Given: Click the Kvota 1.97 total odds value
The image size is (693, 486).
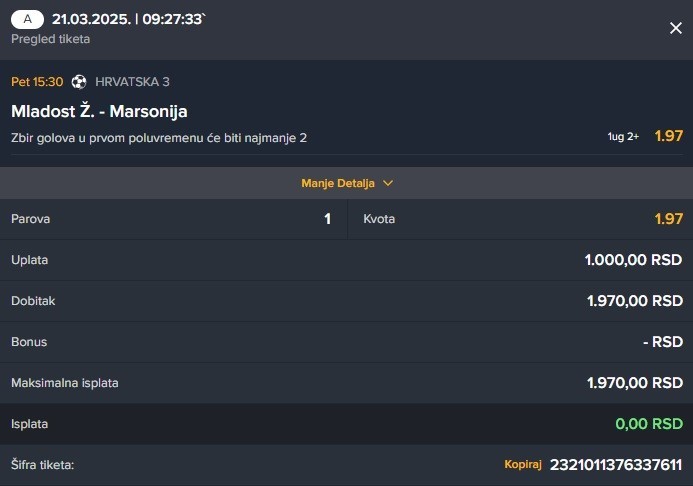Looking at the screenshot, I should 669,219.
